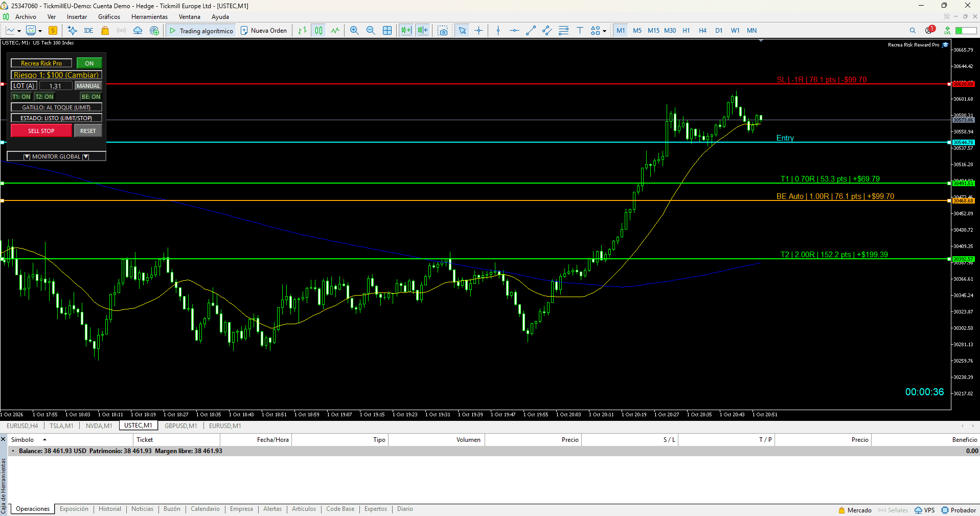Select the equidistant channel tool
Viewport: 980px width, 516px height.
547,31
